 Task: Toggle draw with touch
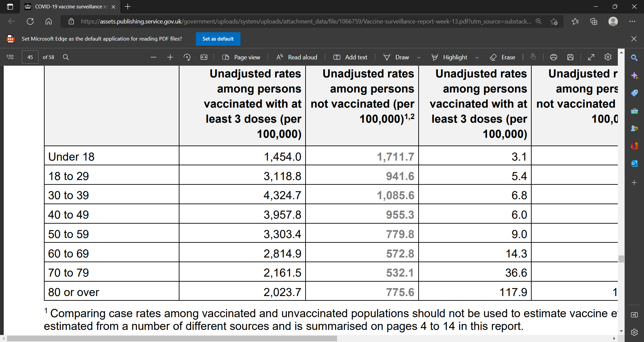[x=533, y=57]
